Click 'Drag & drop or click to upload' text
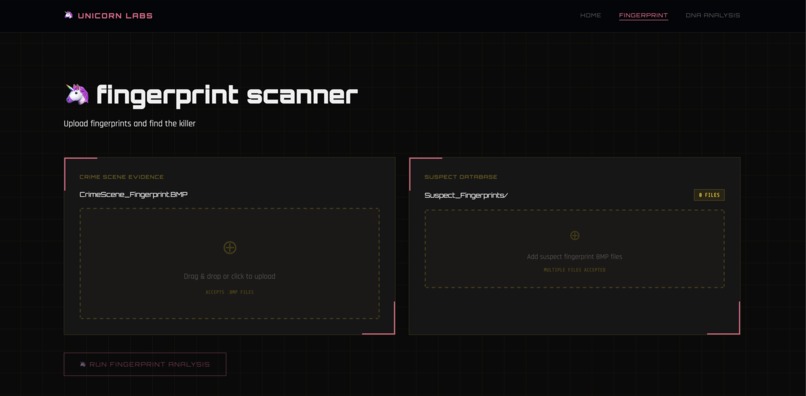Viewport: 806px width, 396px height. 230,276
